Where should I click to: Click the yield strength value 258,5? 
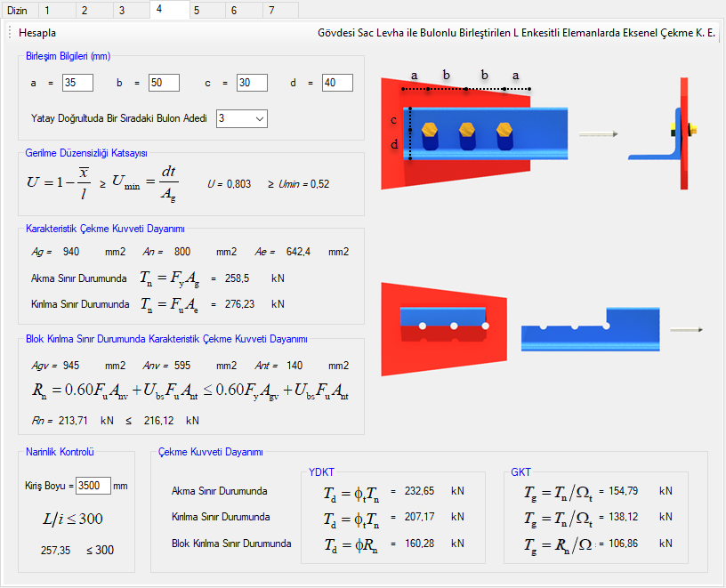point(237,278)
